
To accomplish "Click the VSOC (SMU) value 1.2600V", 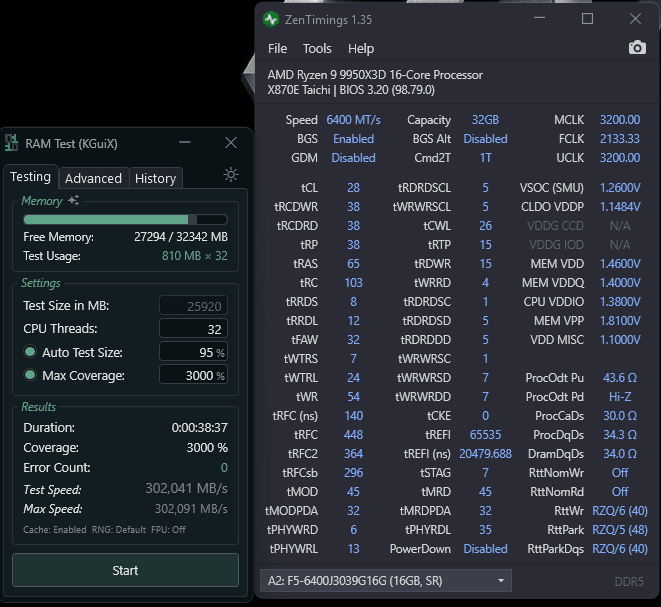I will click(620, 188).
